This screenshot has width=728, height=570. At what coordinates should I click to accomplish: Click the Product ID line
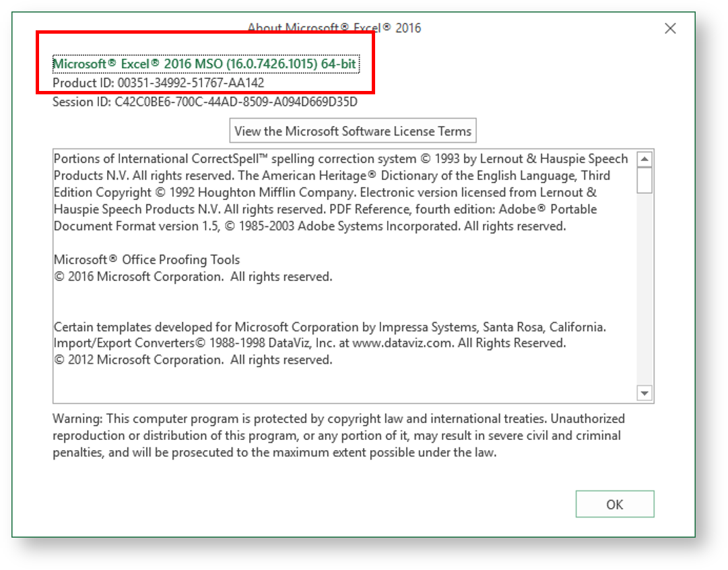click(158, 83)
